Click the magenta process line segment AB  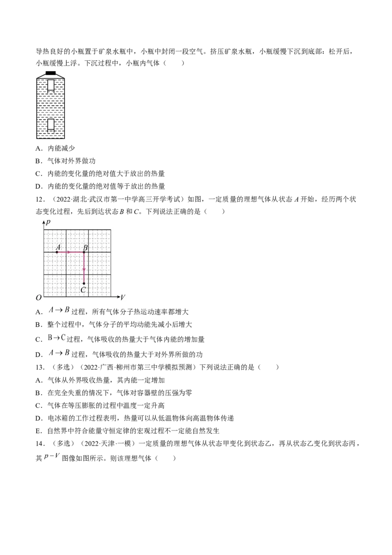71,252
